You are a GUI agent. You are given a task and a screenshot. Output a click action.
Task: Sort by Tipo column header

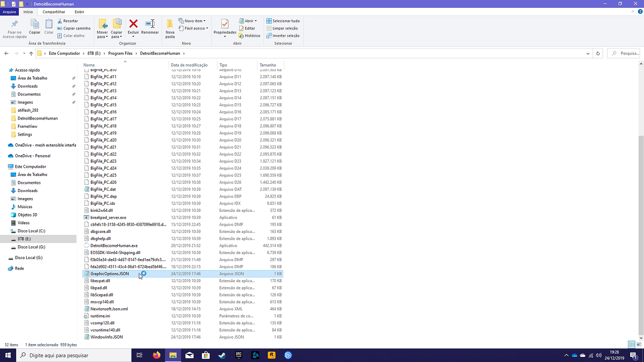[237, 65]
